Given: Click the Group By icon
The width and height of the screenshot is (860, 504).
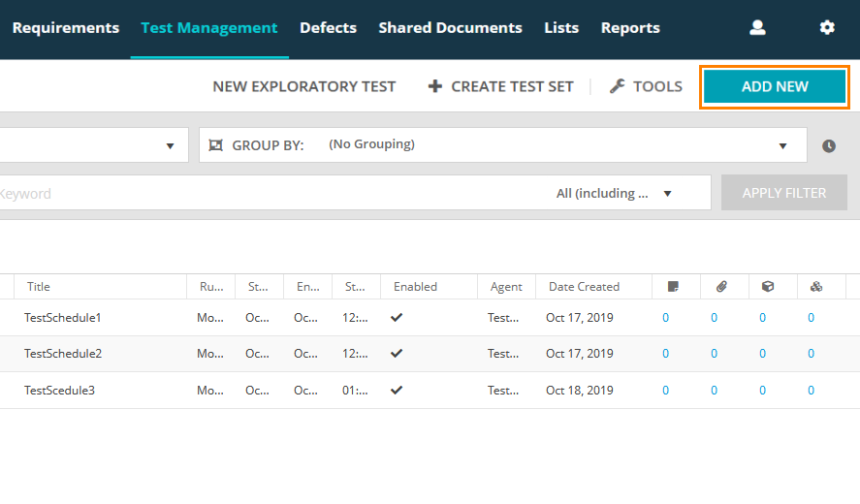Looking at the screenshot, I should (215, 145).
